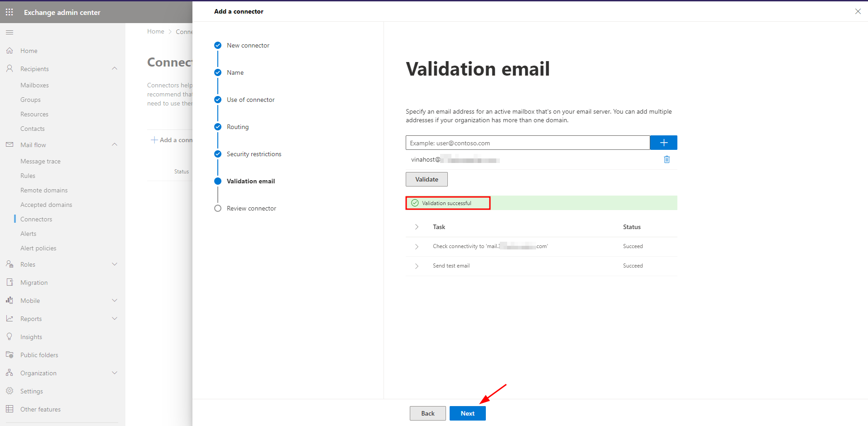Collapse the Recipients section chevron
This screenshot has height=426, width=868.
115,69
